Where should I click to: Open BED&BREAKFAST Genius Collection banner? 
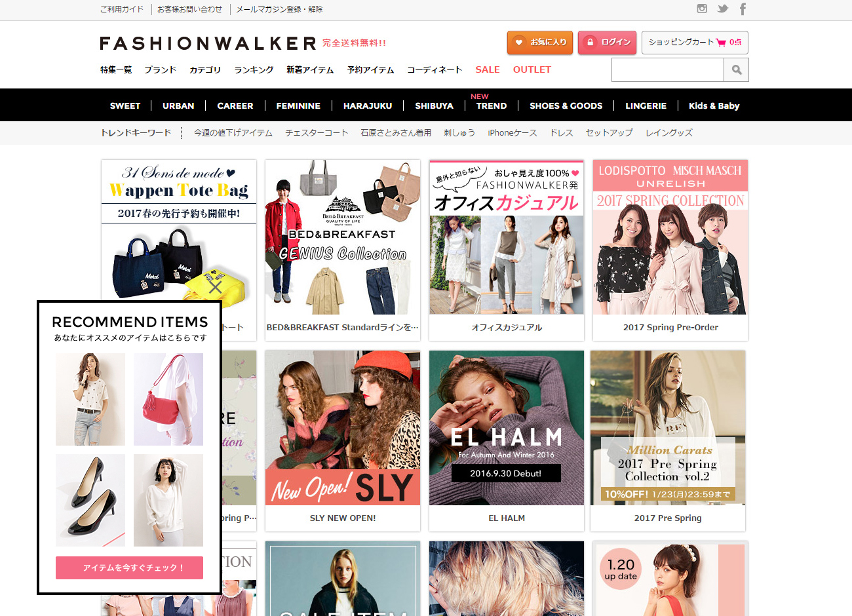point(343,237)
